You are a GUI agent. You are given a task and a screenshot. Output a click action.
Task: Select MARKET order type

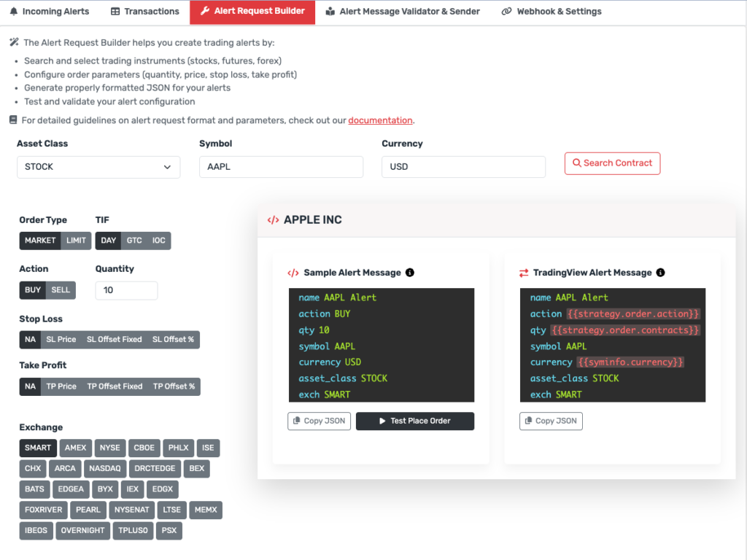coord(41,241)
